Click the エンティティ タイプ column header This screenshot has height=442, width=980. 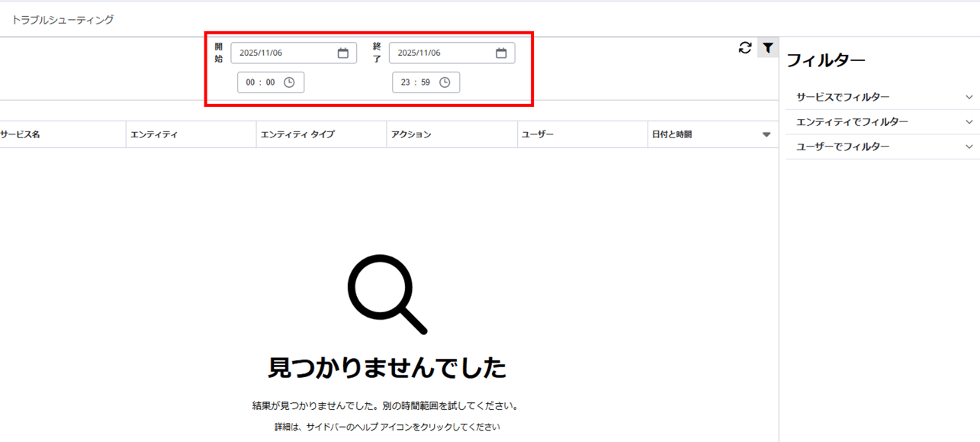tap(297, 134)
